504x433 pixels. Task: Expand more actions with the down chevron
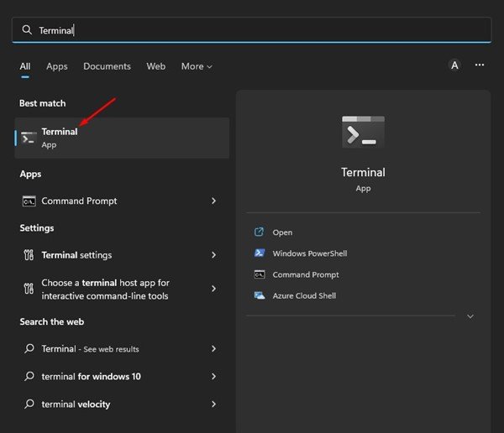click(470, 316)
